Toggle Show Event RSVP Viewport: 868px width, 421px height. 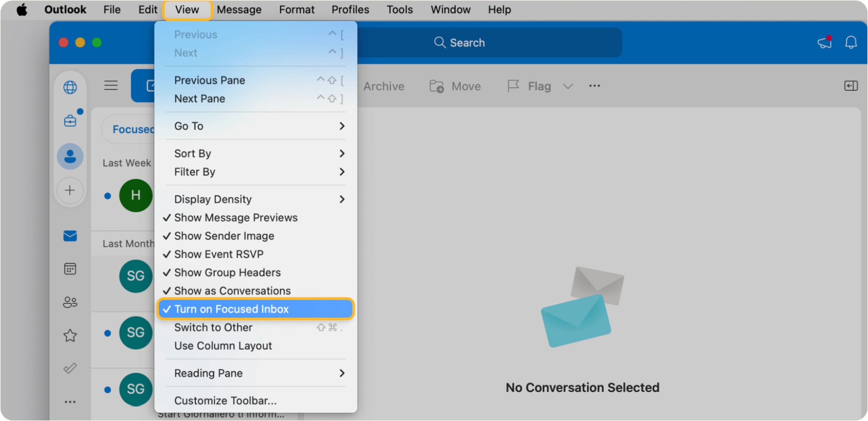(255, 254)
